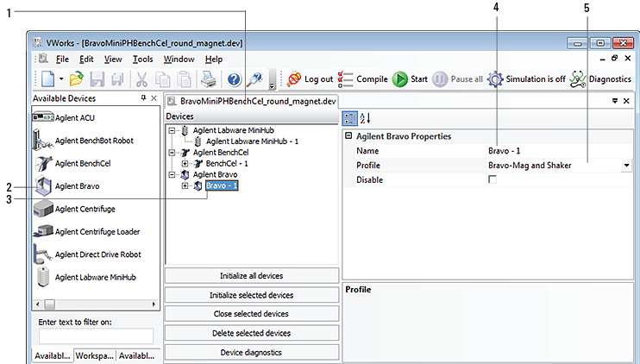The height and width of the screenshot is (364, 640).
Task: Select Agilent Centrifuge device icon
Action: (43, 209)
